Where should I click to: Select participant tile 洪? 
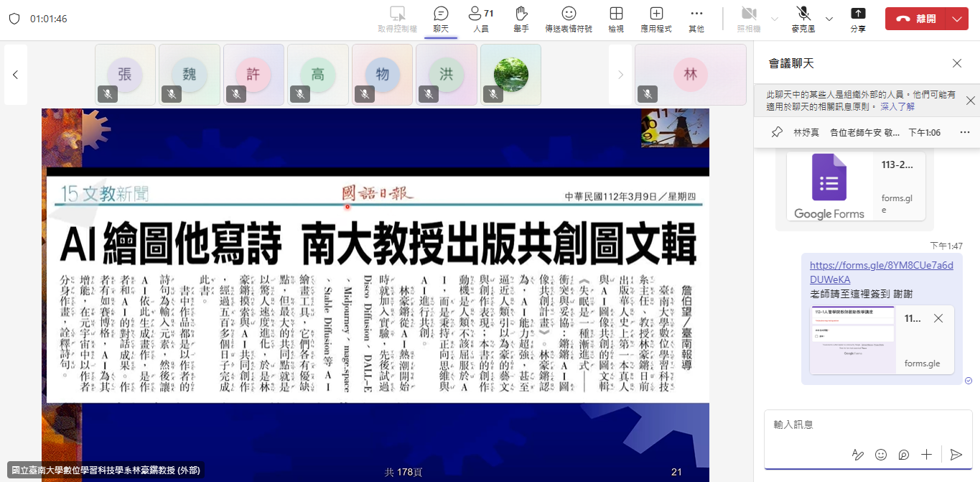tap(446, 75)
